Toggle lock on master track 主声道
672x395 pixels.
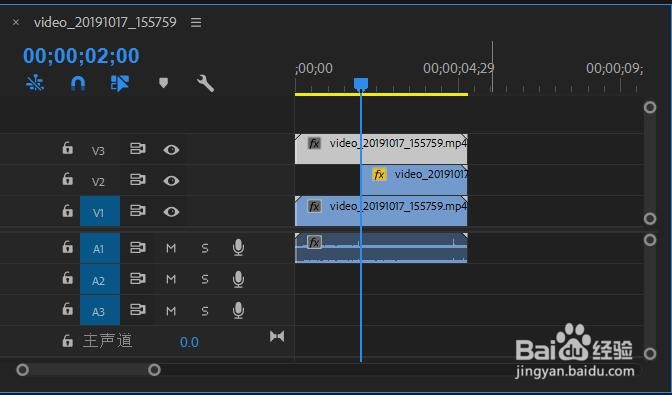67,341
